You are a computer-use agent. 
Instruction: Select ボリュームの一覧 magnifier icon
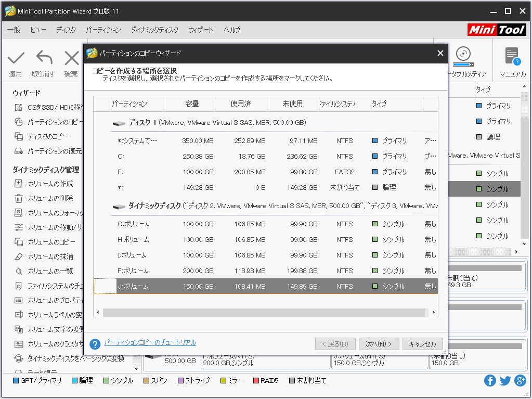click(x=19, y=271)
